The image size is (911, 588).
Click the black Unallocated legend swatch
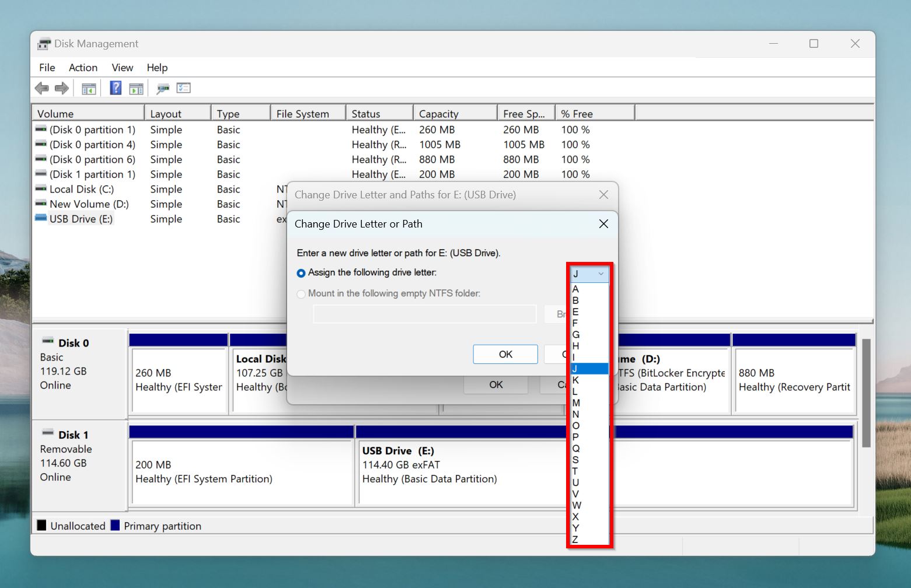(41, 525)
